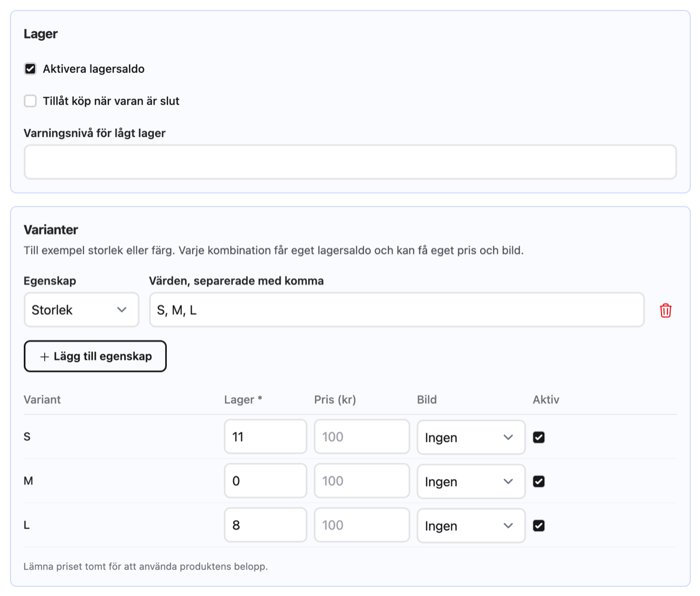The image size is (700, 596).
Task: Uncheck Aktiv for variant S
Action: tap(539, 437)
